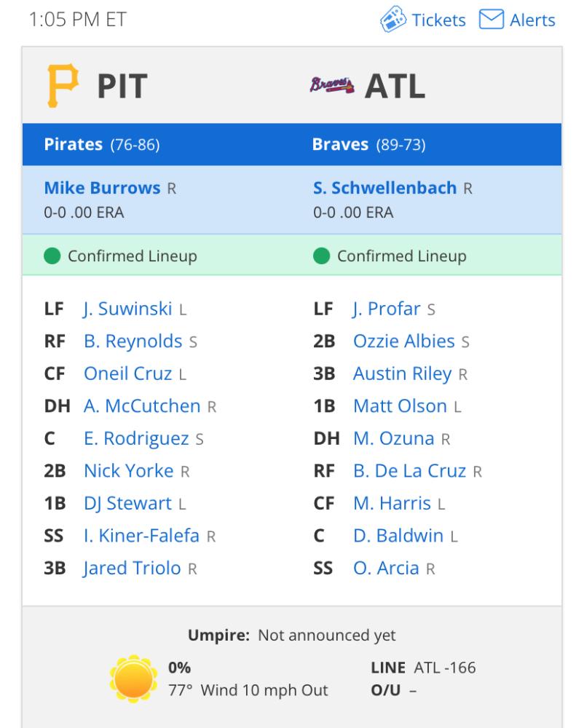Screen dimensions: 584x728
Task: Click Braves green confirmed lineup dot
Action: pyautogui.click(x=321, y=256)
